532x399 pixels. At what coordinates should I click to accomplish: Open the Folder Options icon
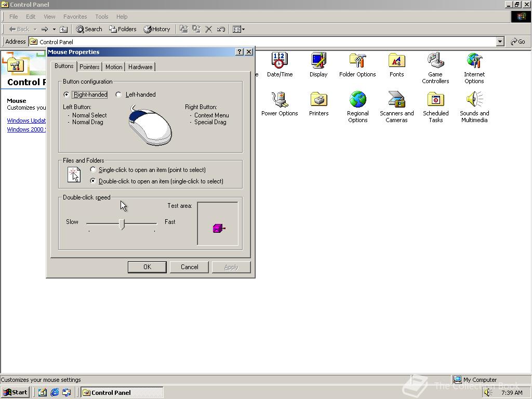pos(357,65)
